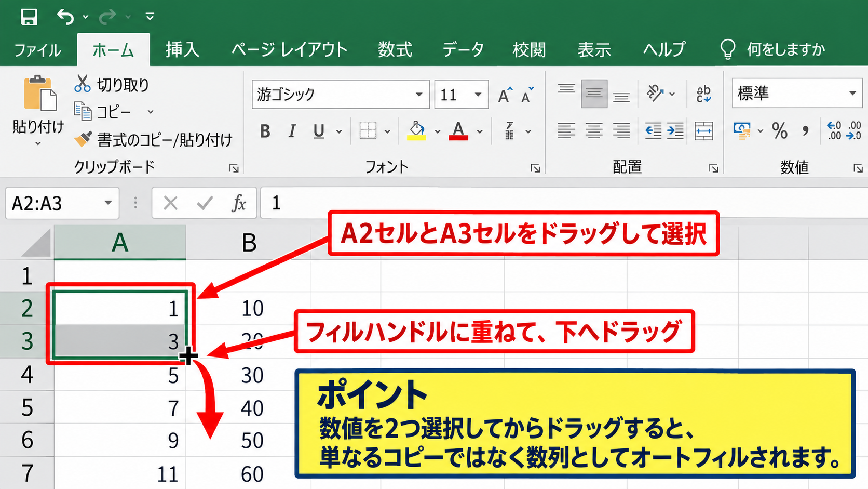Open the 数式 ribbon tab
This screenshot has width=868, height=489.
(x=395, y=50)
